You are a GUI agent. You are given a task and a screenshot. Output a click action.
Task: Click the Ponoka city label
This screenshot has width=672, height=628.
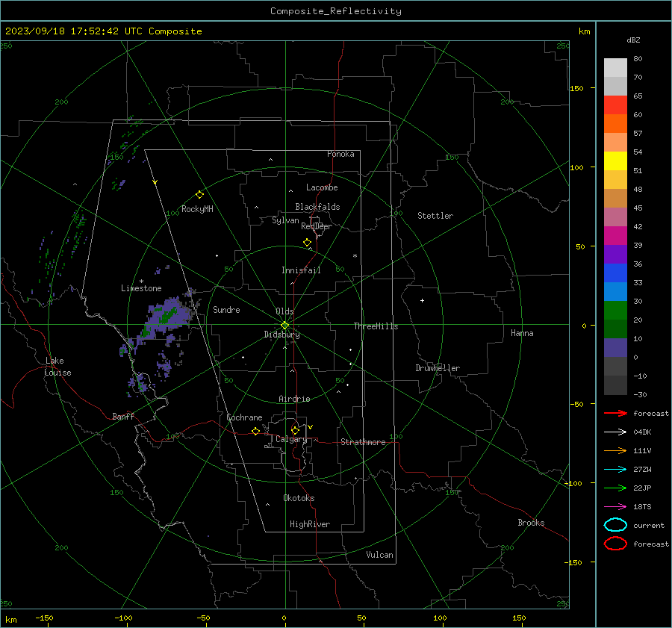coord(340,154)
